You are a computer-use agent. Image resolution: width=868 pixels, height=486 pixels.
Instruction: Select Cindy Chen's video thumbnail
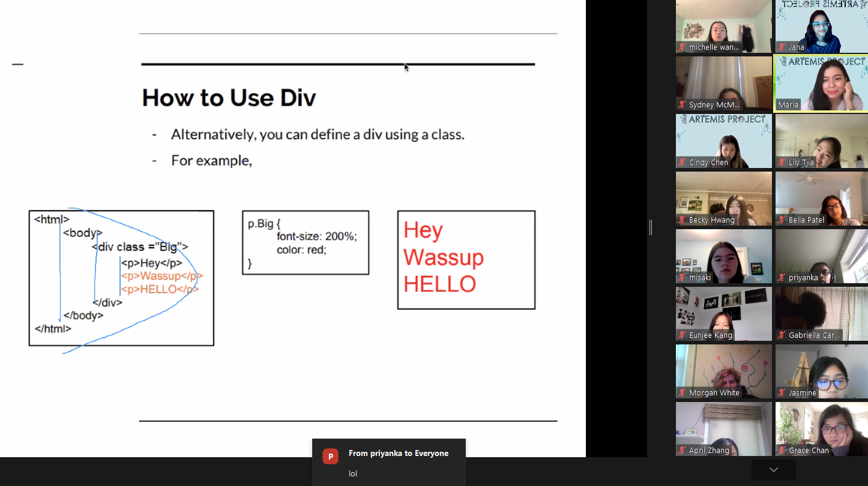tap(724, 141)
